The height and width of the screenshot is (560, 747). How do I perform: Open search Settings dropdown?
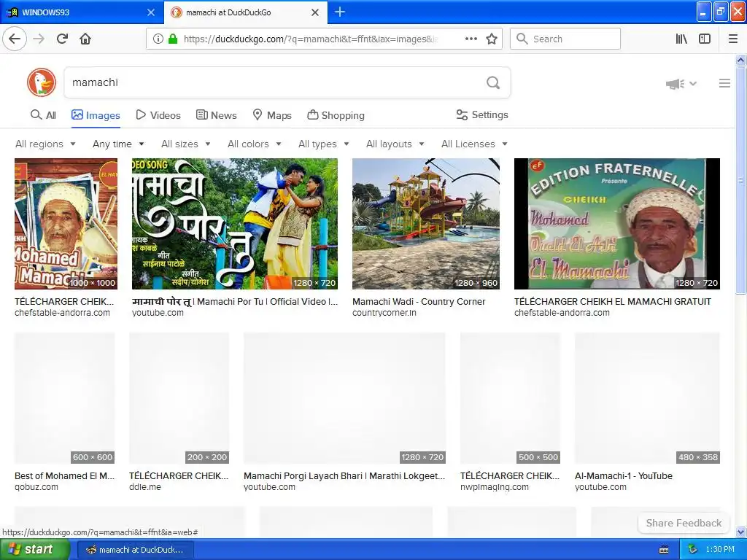point(482,114)
